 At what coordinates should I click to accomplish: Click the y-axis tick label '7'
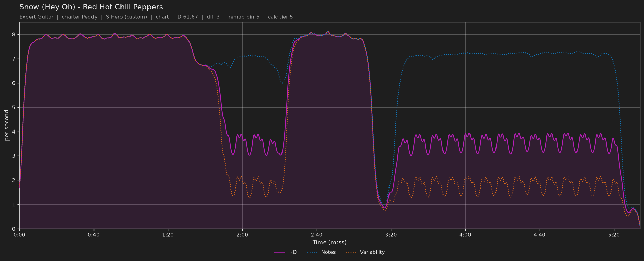tap(14, 59)
